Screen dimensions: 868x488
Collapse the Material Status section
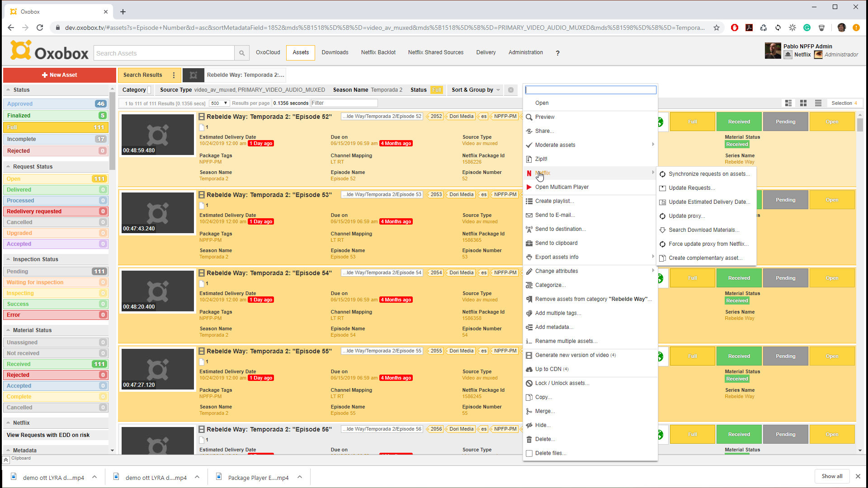click(8, 330)
